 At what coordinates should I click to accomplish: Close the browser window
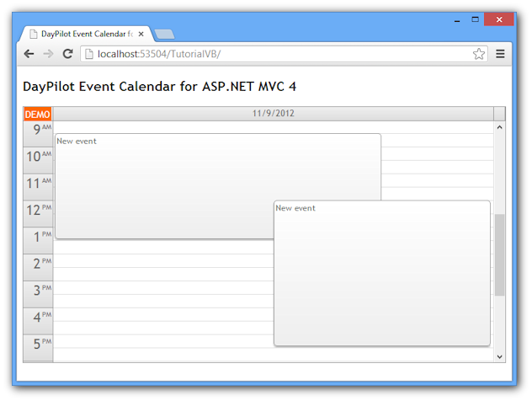(x=498, y=19)
